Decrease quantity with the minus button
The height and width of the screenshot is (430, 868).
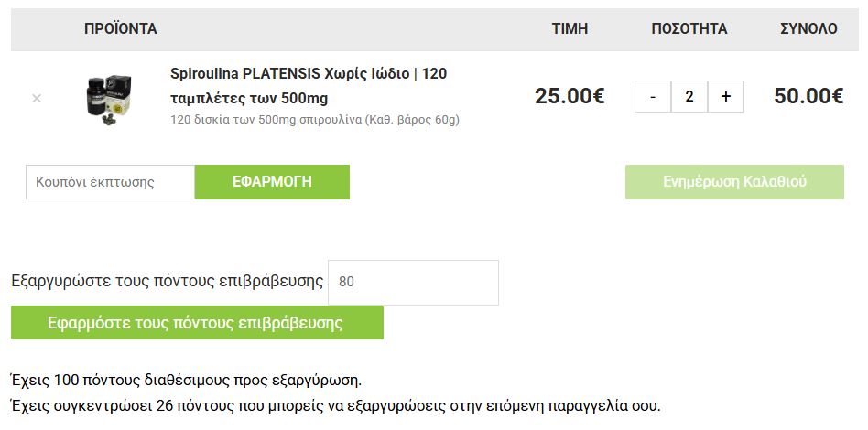(x=653, y=97)
